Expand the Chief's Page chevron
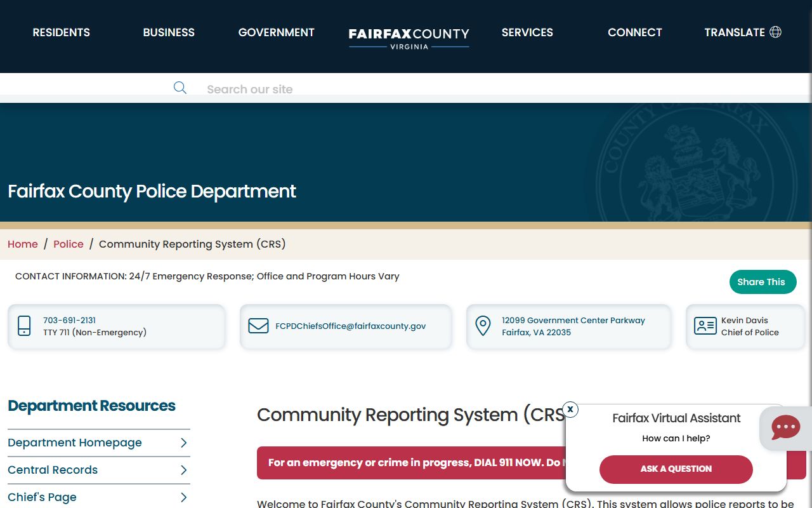 coord(183,497)
